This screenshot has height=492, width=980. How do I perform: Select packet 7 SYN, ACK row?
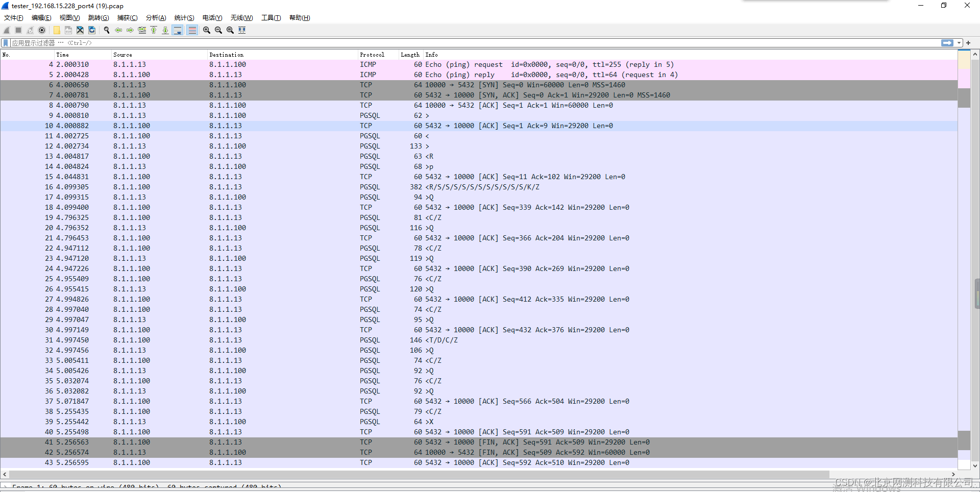coord(479,95)
